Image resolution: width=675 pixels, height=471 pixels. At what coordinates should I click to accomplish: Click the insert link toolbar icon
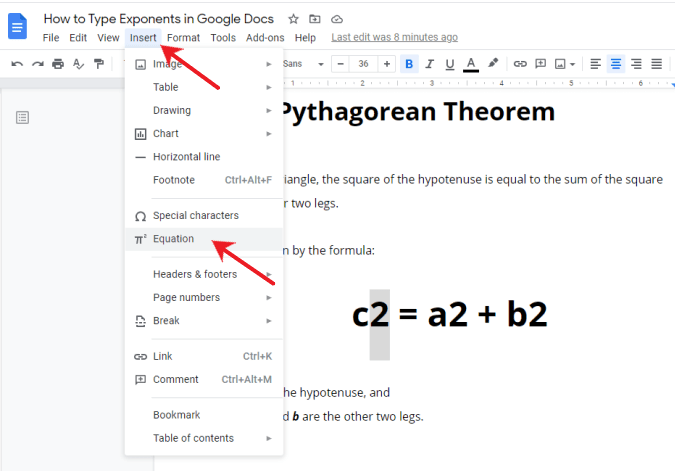(x=520, y=64)
